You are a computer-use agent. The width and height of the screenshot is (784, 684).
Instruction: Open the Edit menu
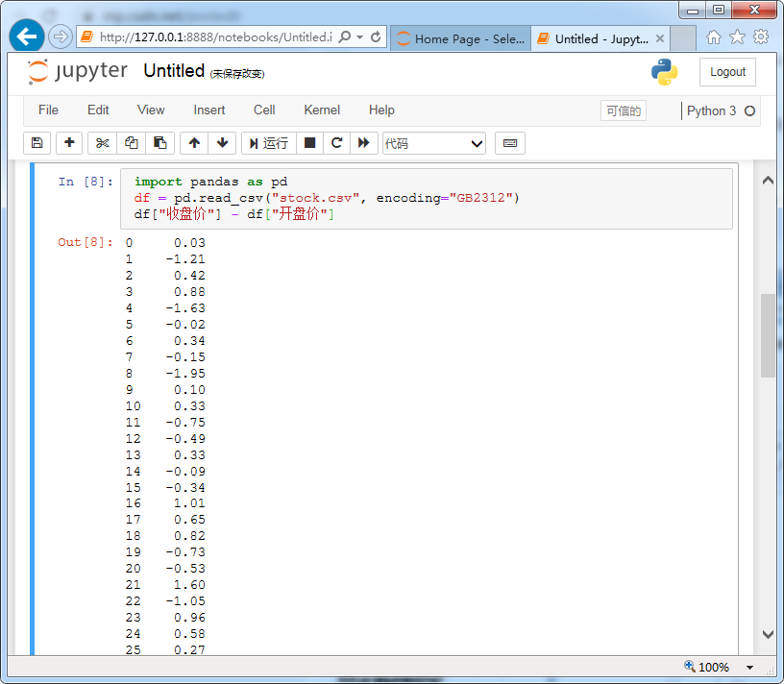[98, 110]
